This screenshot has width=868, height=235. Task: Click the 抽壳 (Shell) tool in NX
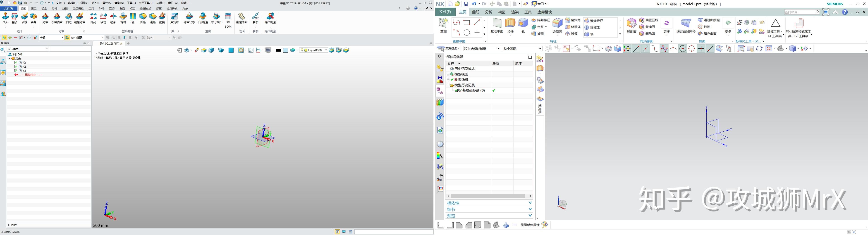click(x=538, y=34)
